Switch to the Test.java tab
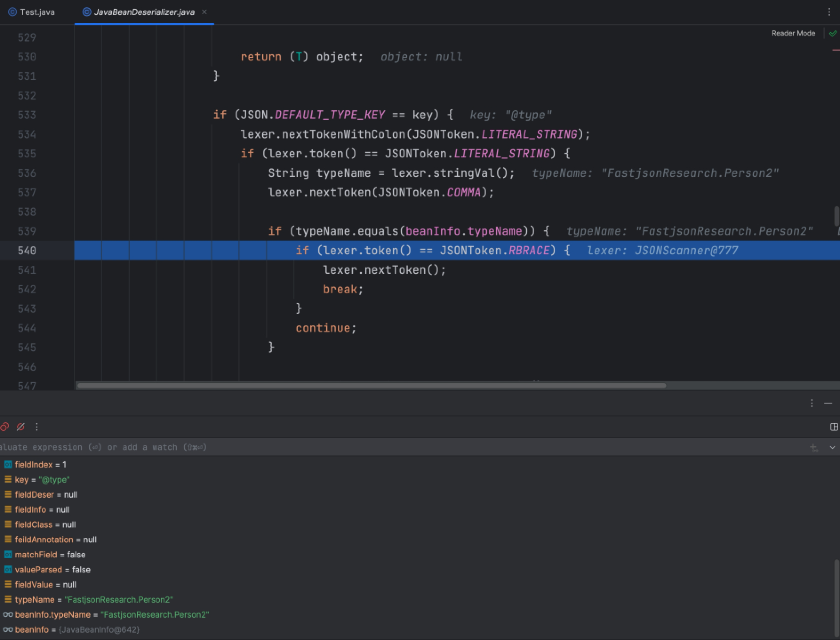The image size is (840, 640). click(x=32, y=12)
